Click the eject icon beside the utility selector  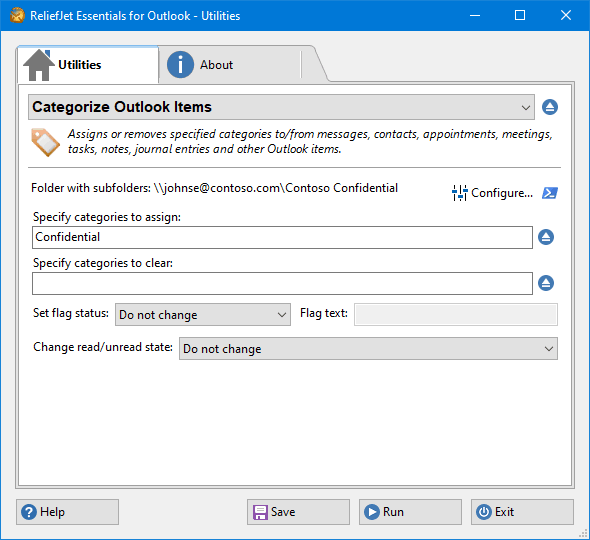point(550,107)
